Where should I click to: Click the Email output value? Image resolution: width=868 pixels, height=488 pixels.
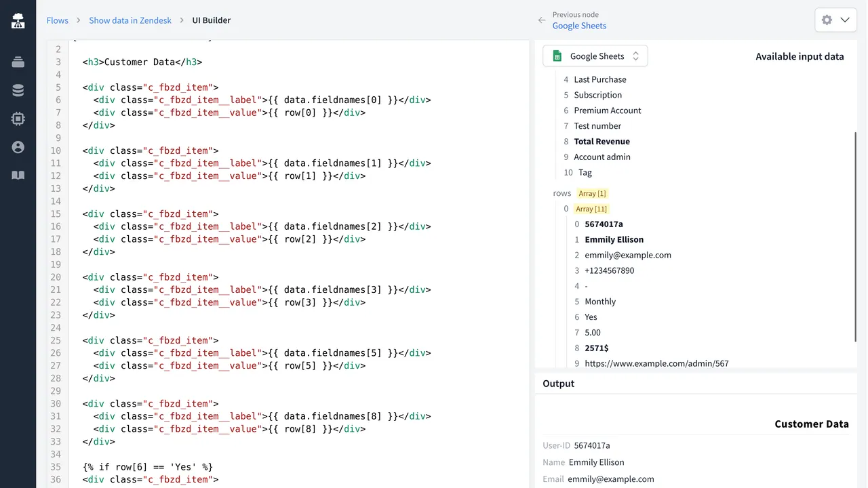pos(611,479)
